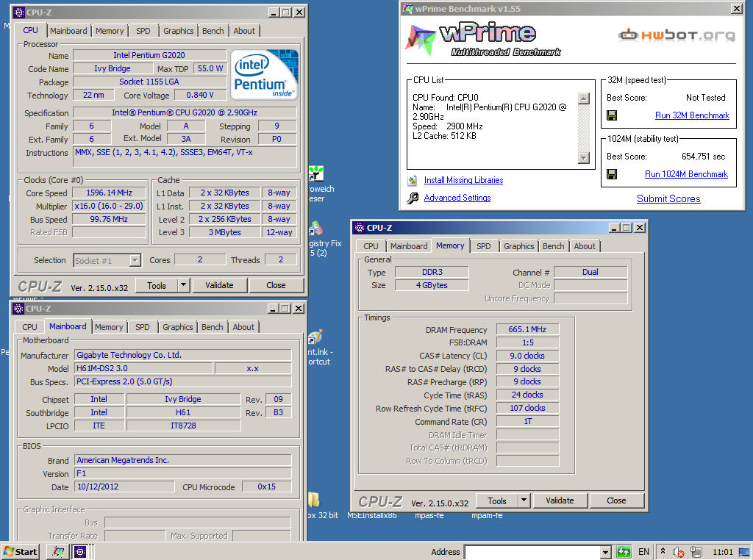Click into the taskbar Address input field
This screenshot has height=560, width=753.
[x=532, y=553]
